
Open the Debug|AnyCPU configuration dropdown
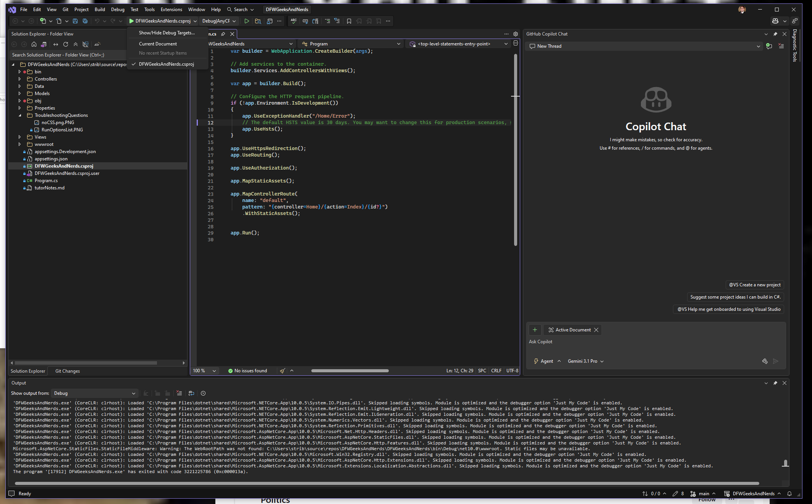[219, 21]
